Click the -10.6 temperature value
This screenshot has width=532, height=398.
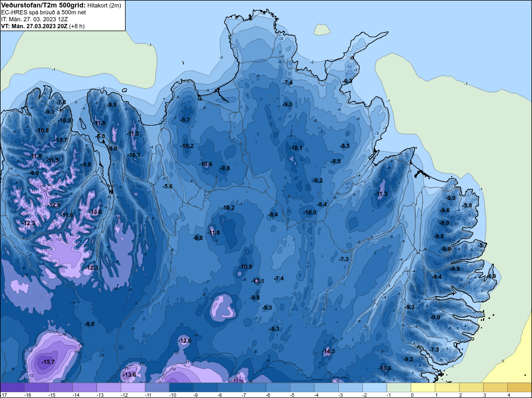[x=385, y=369]
